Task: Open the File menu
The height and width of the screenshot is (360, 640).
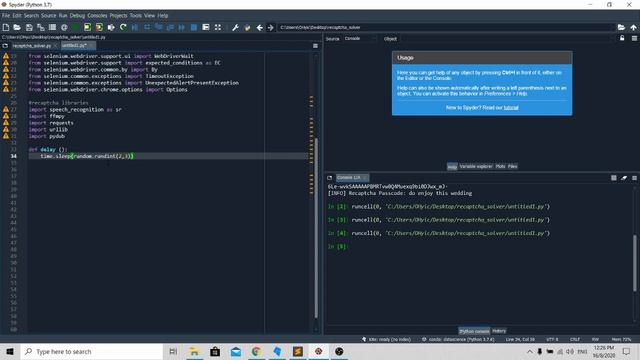Action: click(x=6, y=16)
